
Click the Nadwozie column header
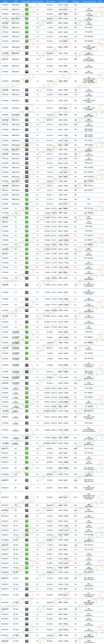point(76,1)
